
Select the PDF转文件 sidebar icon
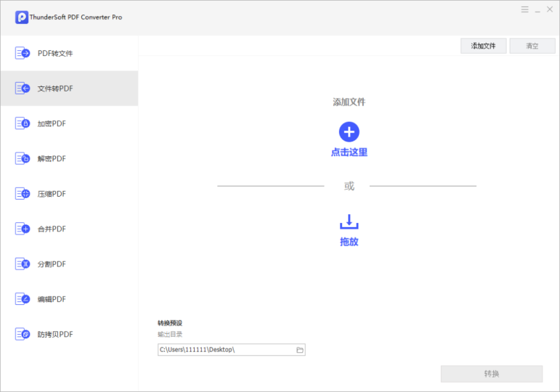[x=22, y=53]
